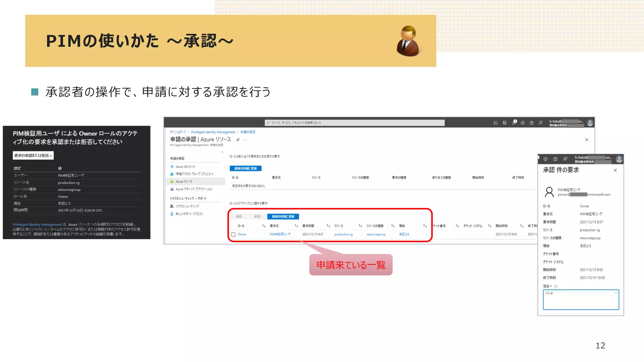Sort activation requests by リソースの種類 arrows
Screen dimensions: 644x362
pos(393,226)
